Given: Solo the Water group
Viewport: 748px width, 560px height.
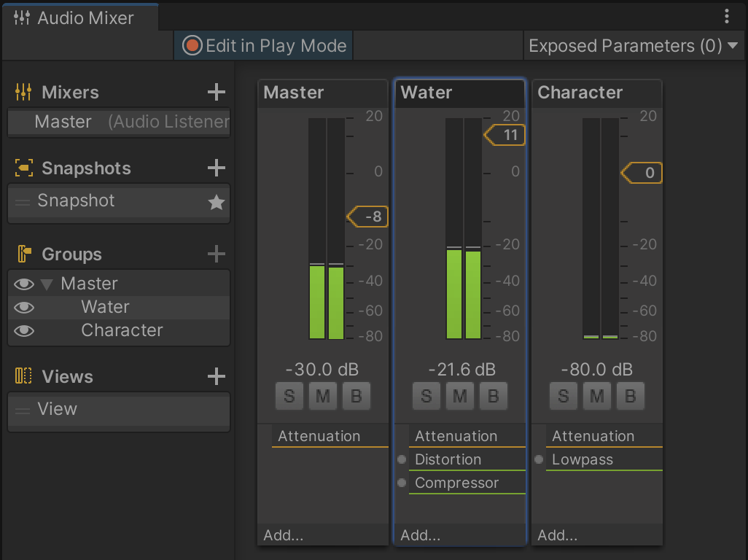Looking at the screenshot, I should (x=426, y=397).
